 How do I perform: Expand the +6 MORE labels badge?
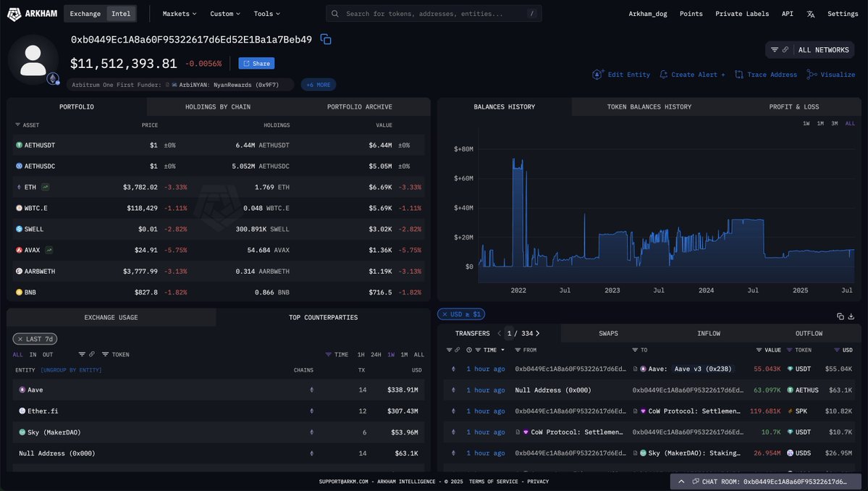[319, 85]
